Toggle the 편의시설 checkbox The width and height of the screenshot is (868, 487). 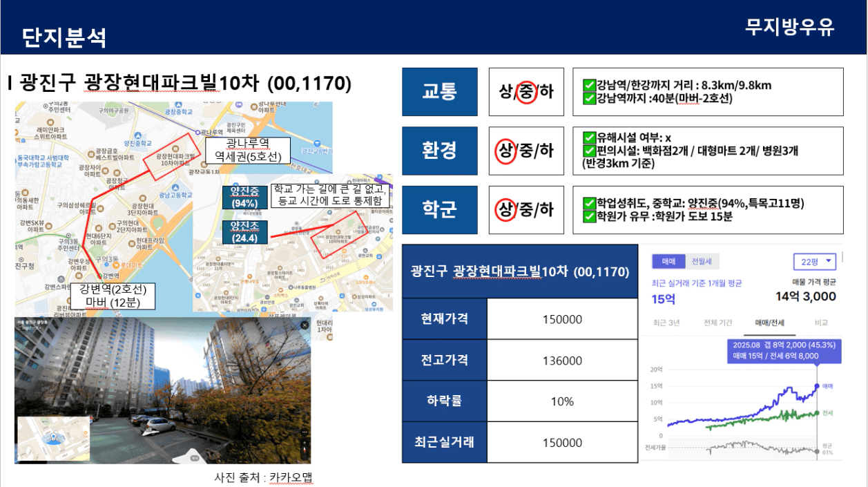tap(589, 151)
